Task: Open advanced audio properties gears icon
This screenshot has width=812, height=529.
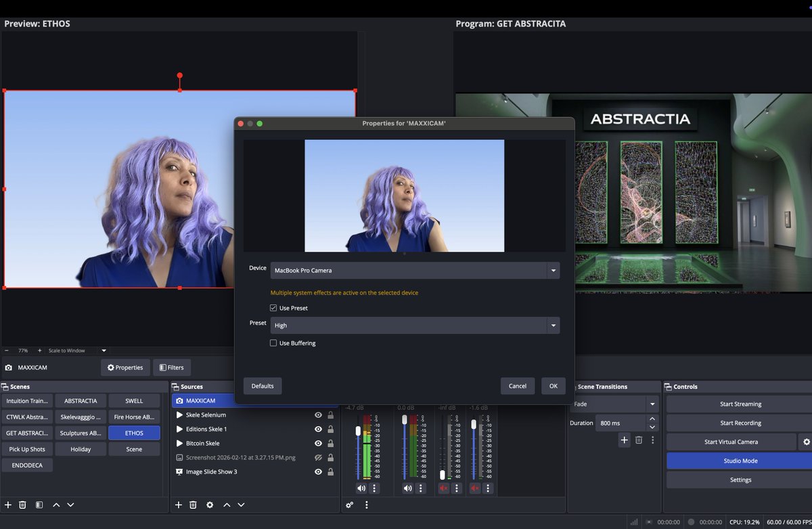Action: click(x=349, y=505)
